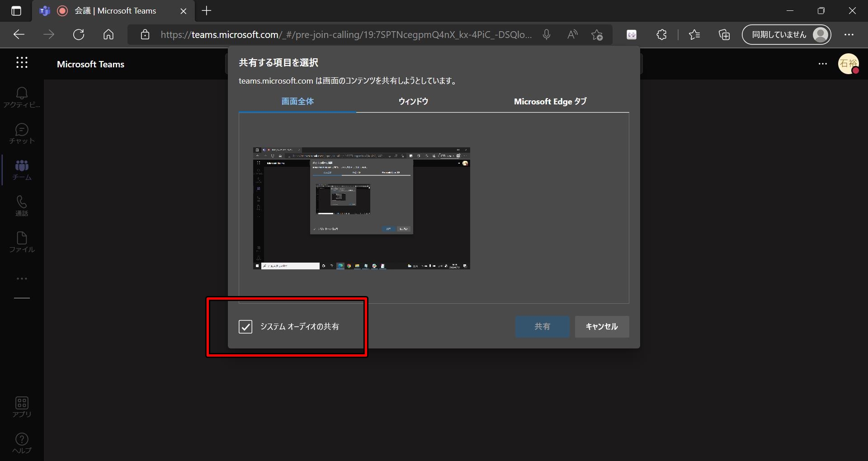Viewport: 868px width, 461px height.
Task: Open the チャット (Chat) panel
Action: 21,133
